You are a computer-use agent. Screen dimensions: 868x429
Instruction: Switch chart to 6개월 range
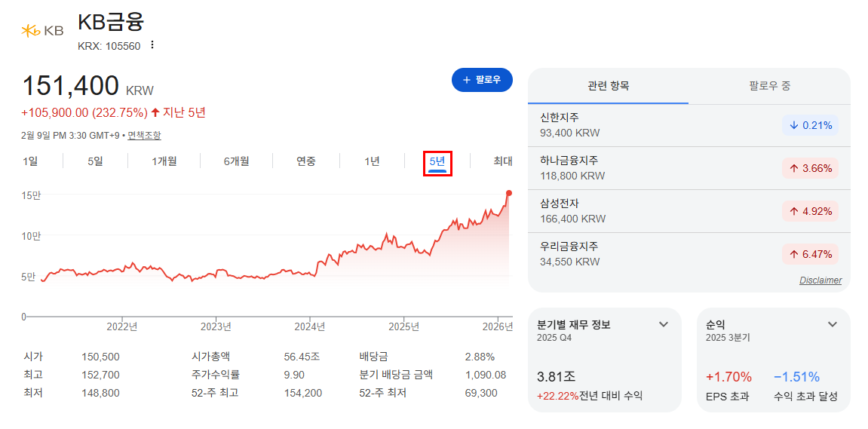(x=236, y=161)
